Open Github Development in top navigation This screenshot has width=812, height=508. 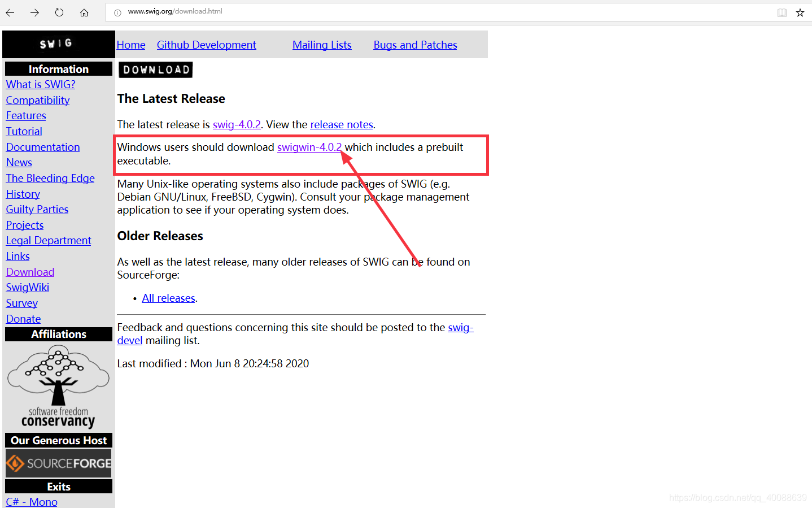(206, 45)
